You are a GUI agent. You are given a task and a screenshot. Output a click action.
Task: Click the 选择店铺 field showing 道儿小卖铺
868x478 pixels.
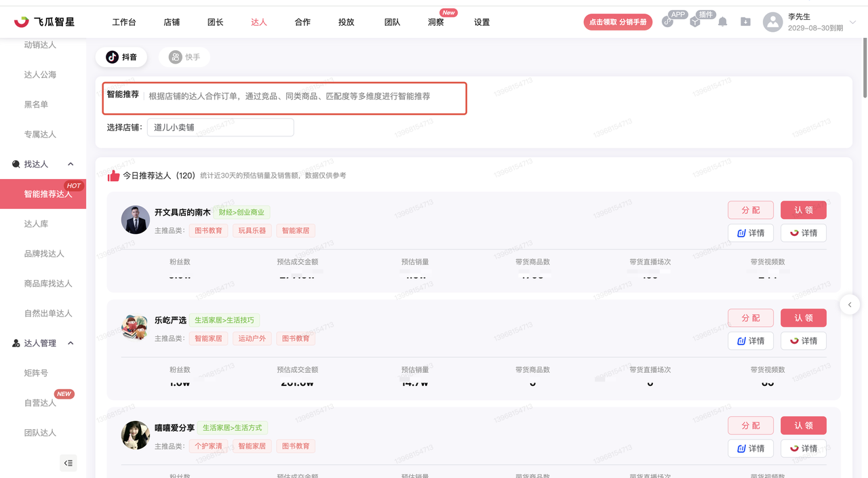click(x=220, y=127)
